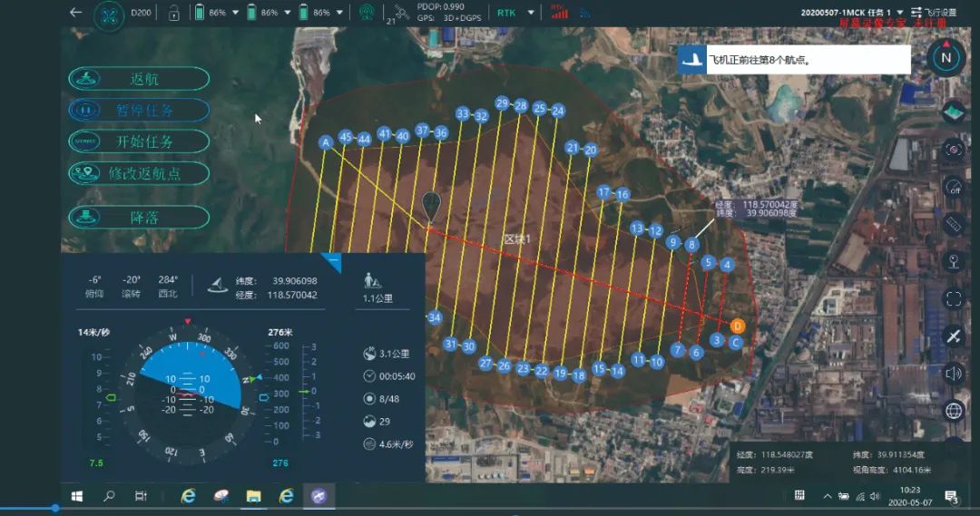Open flight settings (飞行设置)
The width and height of the screenshot is (980, 516).
(x=934, y=12)
